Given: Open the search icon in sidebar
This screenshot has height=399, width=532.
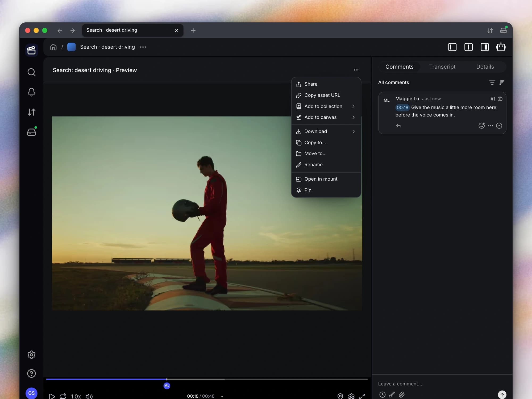Looking at the screenshot, I should point(31,72).
